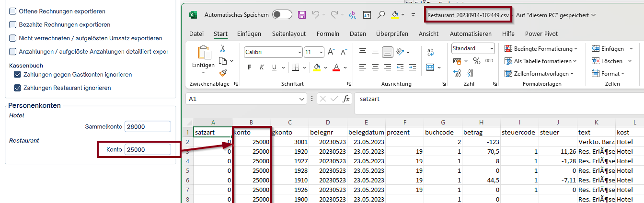The image size is (644, 203).
Task: Apply percent number format
Action: click(476, 61)
